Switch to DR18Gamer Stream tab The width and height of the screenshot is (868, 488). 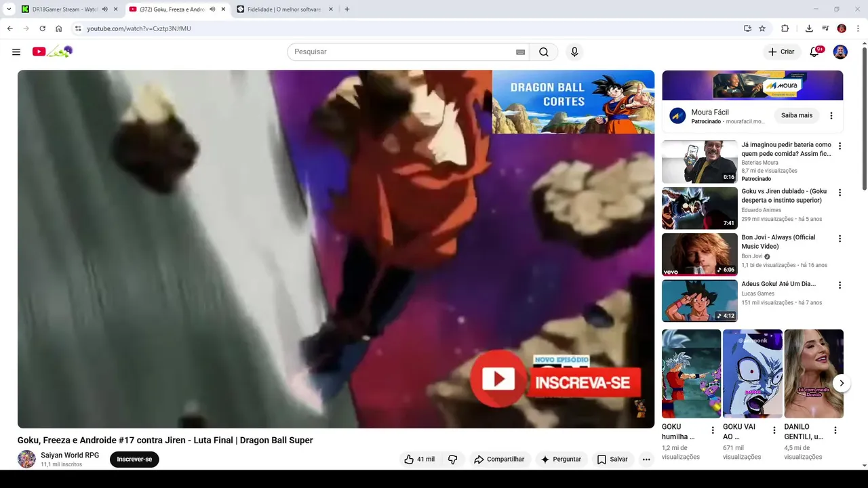tap(64, 9)
